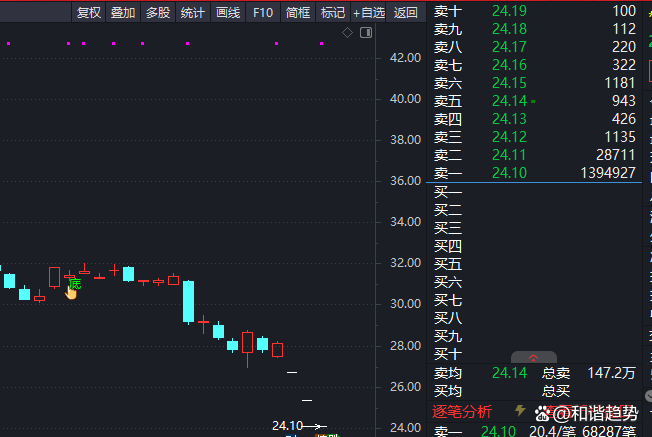Toggle the 简框 simple frame mode
The height and width of the screenshot is (437, 652).
(298, 12)
